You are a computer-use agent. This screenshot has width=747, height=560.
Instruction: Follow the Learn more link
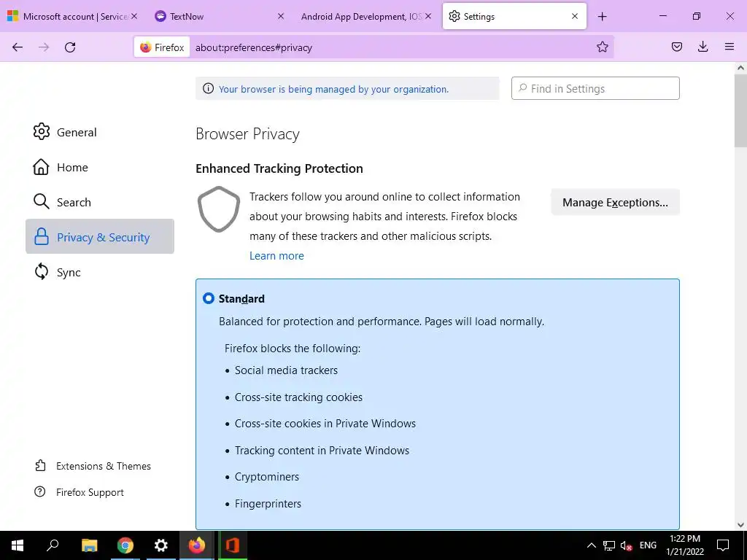point(276,256)
